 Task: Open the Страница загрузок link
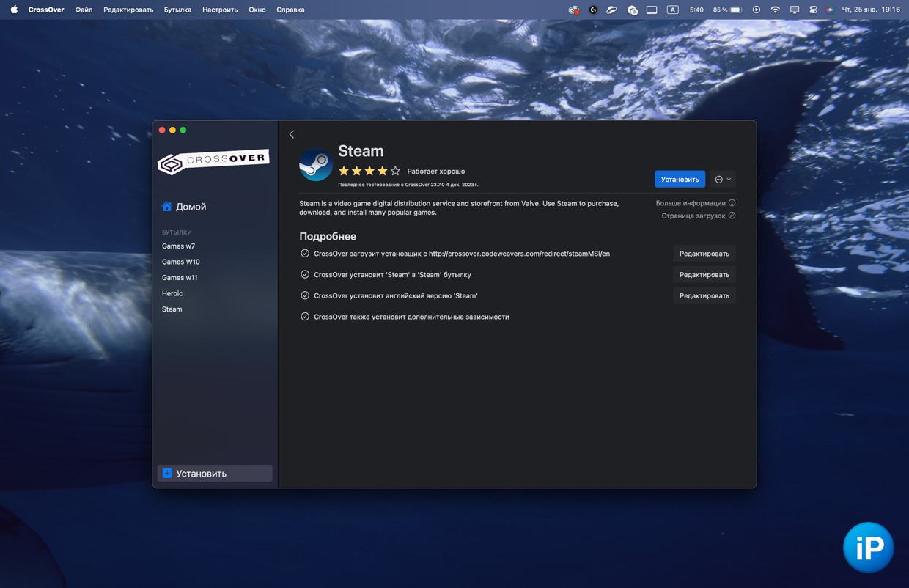(x=693, y=216)
